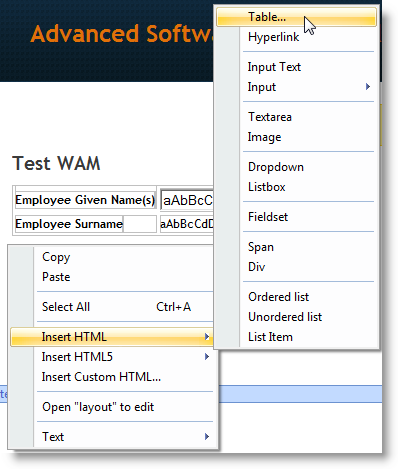Click the Employee Given Name(s) input field

(187, 200)
